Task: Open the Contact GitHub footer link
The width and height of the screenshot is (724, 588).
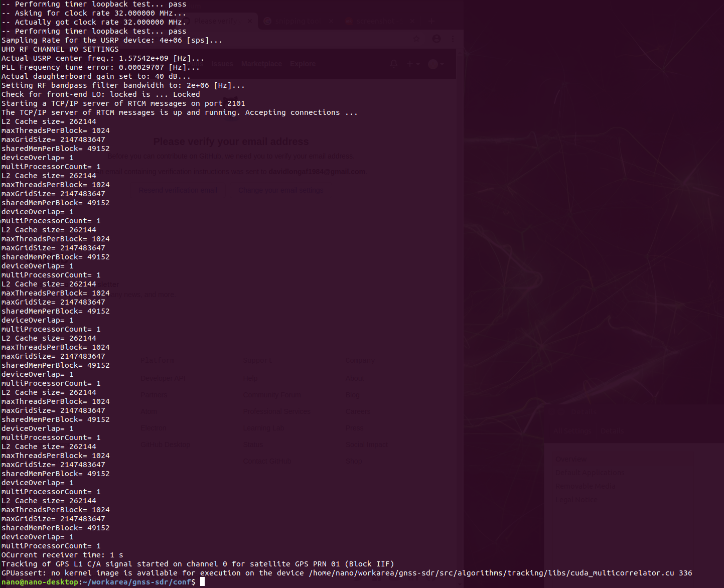Action: pos(267,461)
